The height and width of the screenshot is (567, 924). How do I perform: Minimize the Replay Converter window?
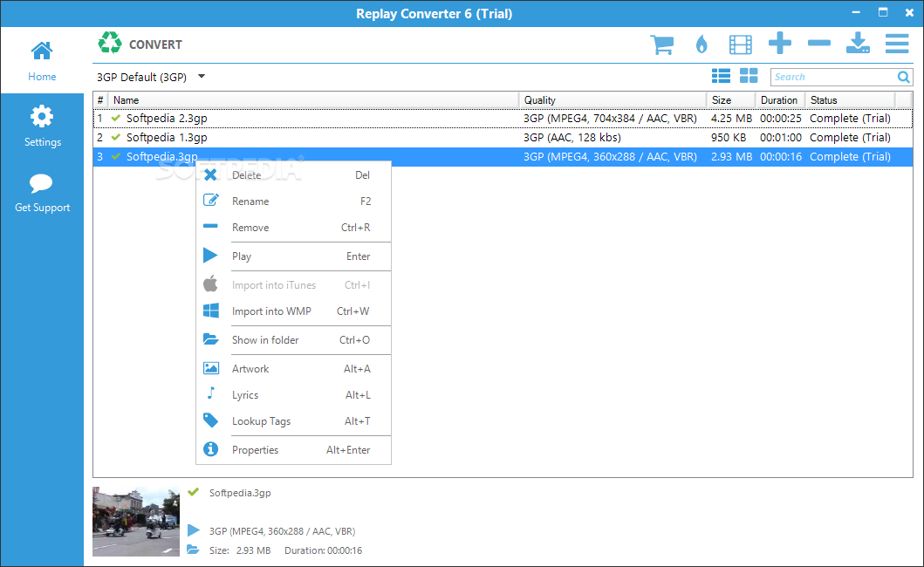point(856,12)
